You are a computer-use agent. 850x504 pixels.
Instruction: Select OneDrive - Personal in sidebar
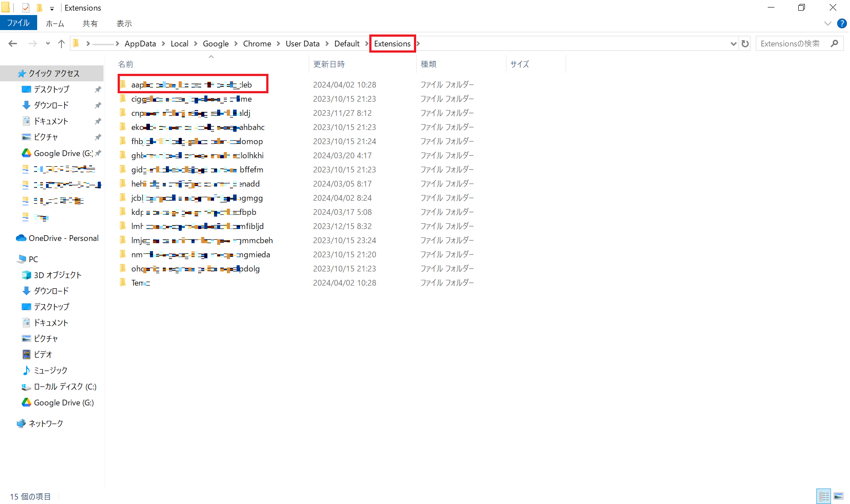[63, 238]
